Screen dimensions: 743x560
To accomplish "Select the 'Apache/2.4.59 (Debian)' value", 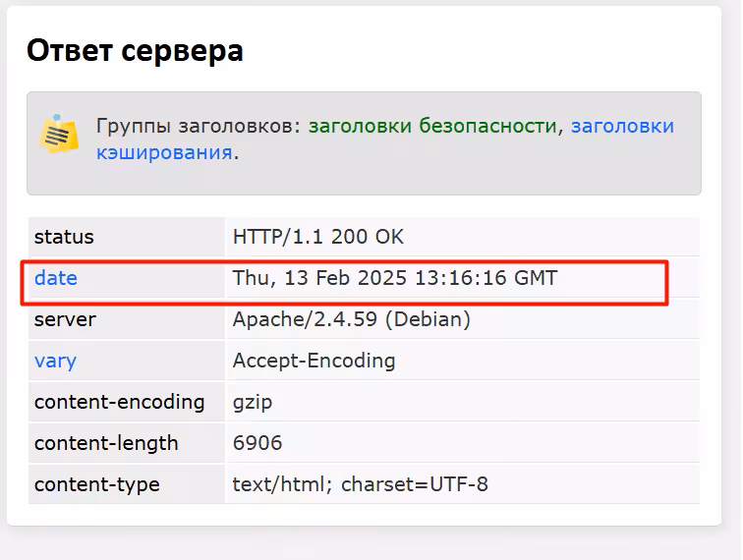I will [352, 320].
